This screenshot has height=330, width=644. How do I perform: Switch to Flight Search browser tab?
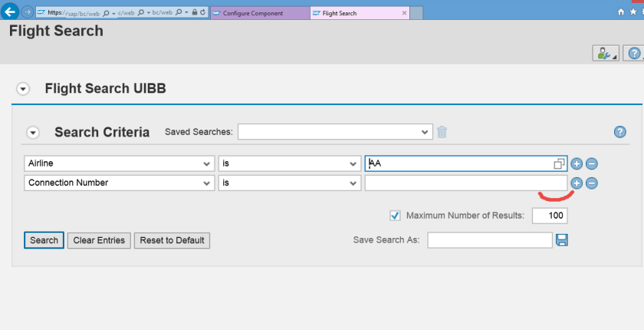pyautogui.click(x=360, y=13)
